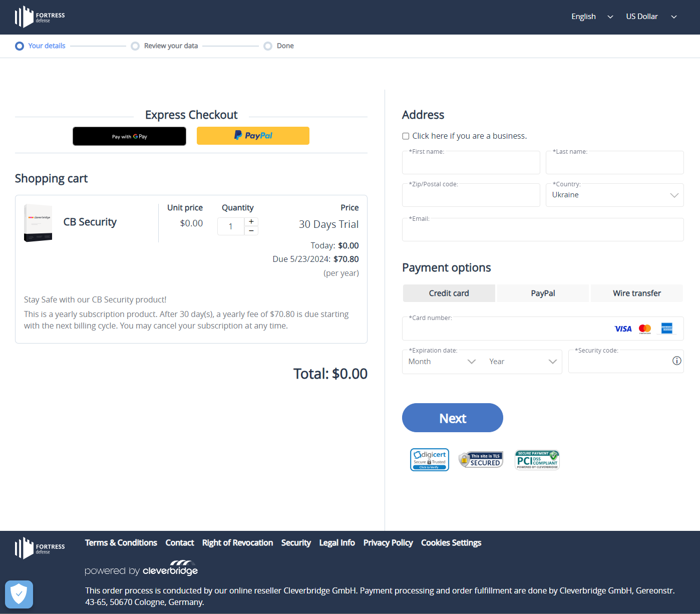The image size is (700, 614).
Task: Select the Credit card payment tab
Action: pos(449,293)
